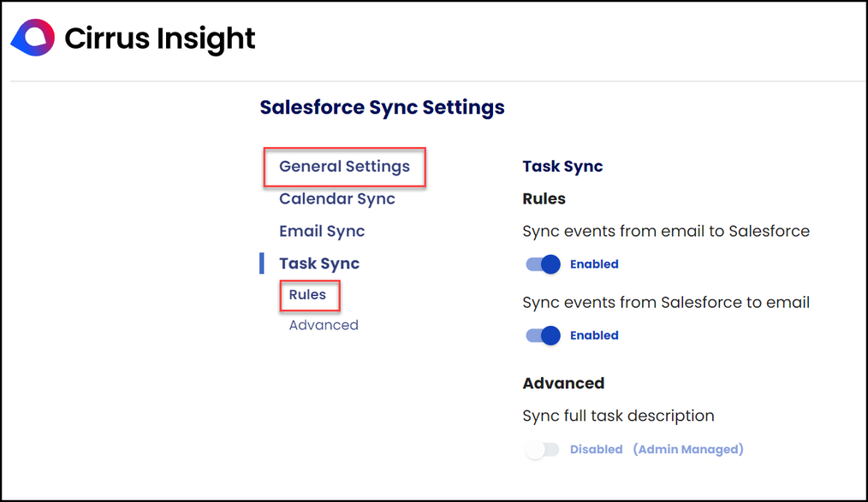
Task: Enable the Sync full task description toggle
Action: [542, 449]
